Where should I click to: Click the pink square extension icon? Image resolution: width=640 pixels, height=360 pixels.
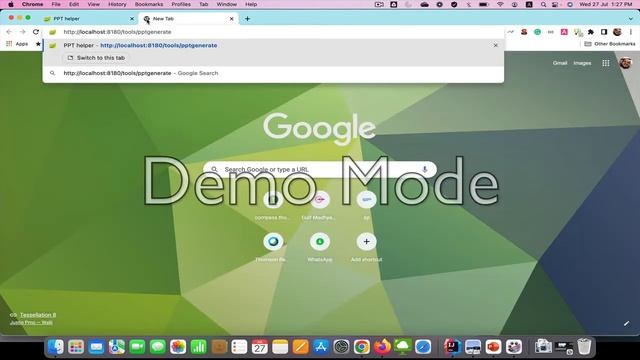[x=564, y=32]
